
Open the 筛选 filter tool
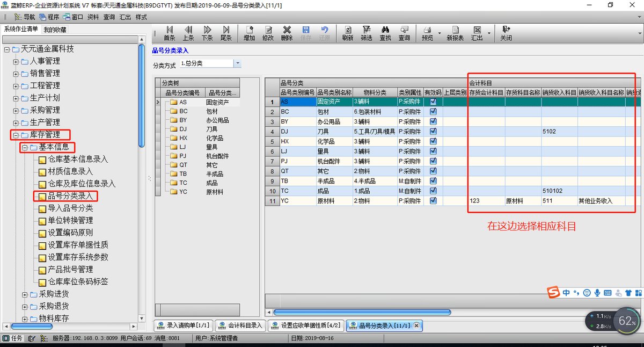coord(367,33)
